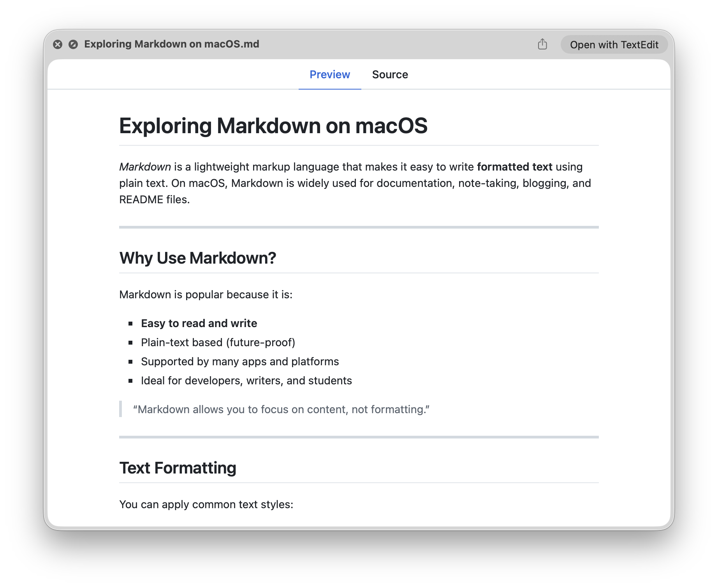718x588 pixels.
Task: Close the Quick Look preview window
Action: click(x=58, y=44)
